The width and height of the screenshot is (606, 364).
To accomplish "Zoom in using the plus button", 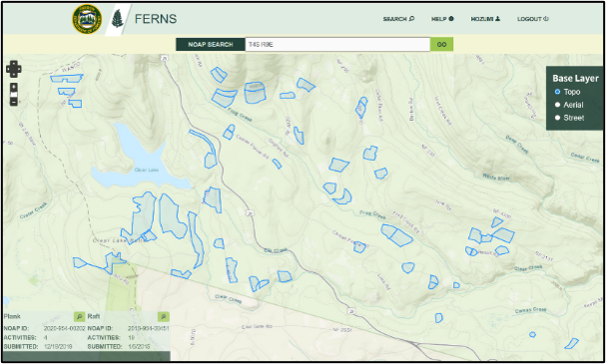I will [x=14, y=87].
